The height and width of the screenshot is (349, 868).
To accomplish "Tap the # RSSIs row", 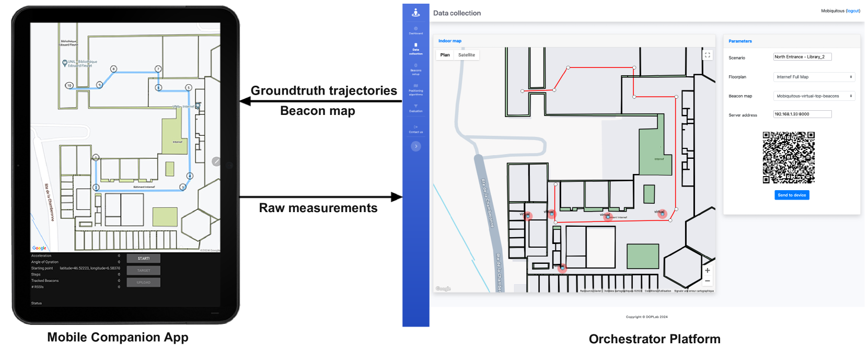I will coord(76,287).
